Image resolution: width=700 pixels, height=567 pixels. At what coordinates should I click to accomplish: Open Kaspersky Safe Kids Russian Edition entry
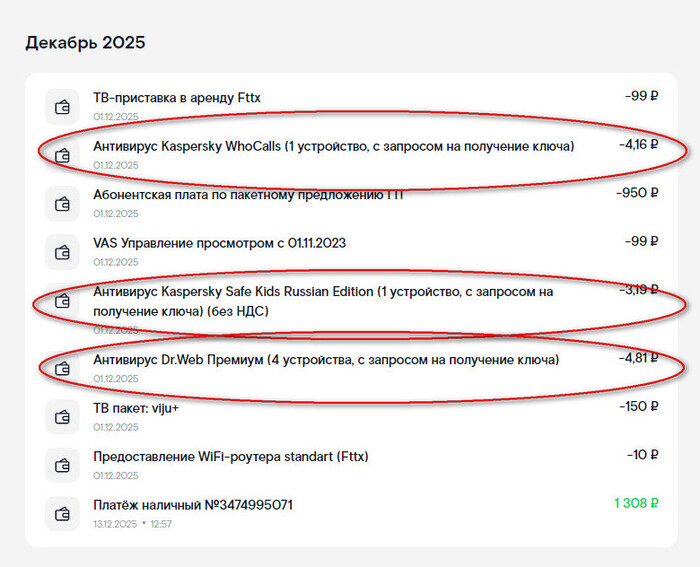point(322,301)
